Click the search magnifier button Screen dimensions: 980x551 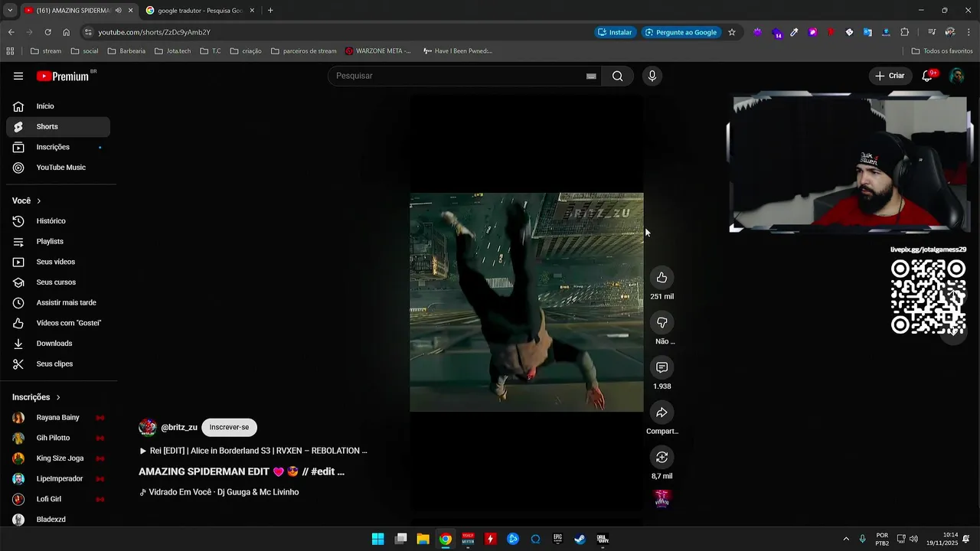[x=617, y=76]
